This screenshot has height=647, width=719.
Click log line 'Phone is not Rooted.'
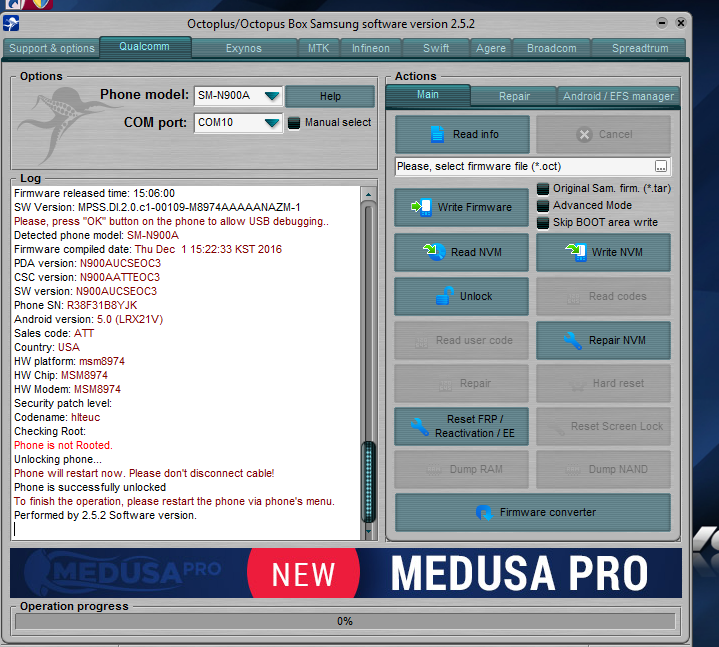[63, 445]
